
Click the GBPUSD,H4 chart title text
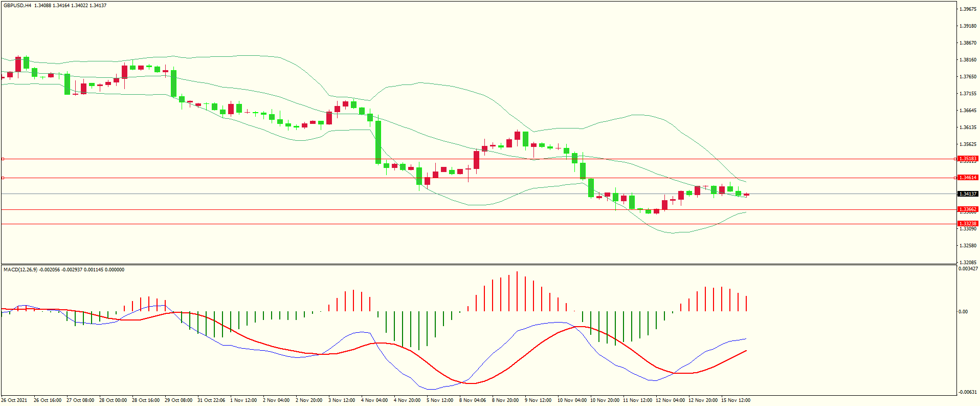[x=17, y=6]
